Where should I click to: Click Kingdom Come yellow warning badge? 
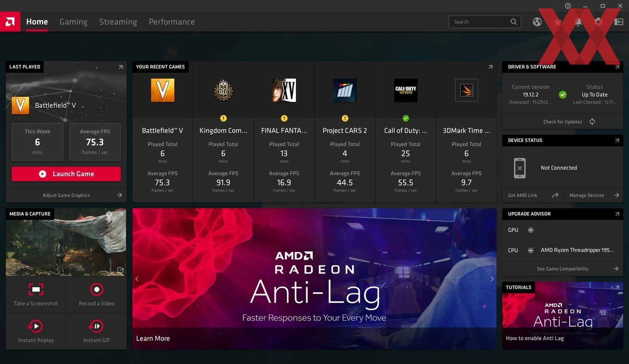pos(223,118)
